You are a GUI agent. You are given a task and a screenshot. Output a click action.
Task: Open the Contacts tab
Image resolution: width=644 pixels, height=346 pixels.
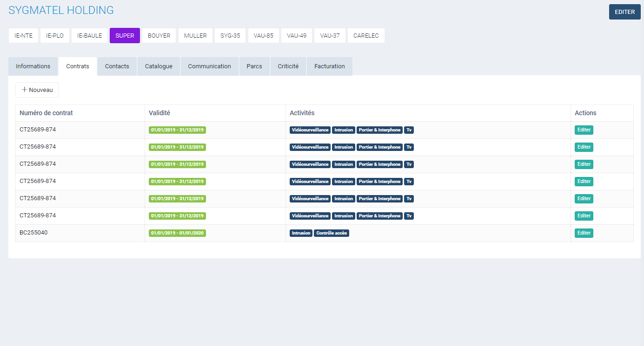click(x=117, y=66)
